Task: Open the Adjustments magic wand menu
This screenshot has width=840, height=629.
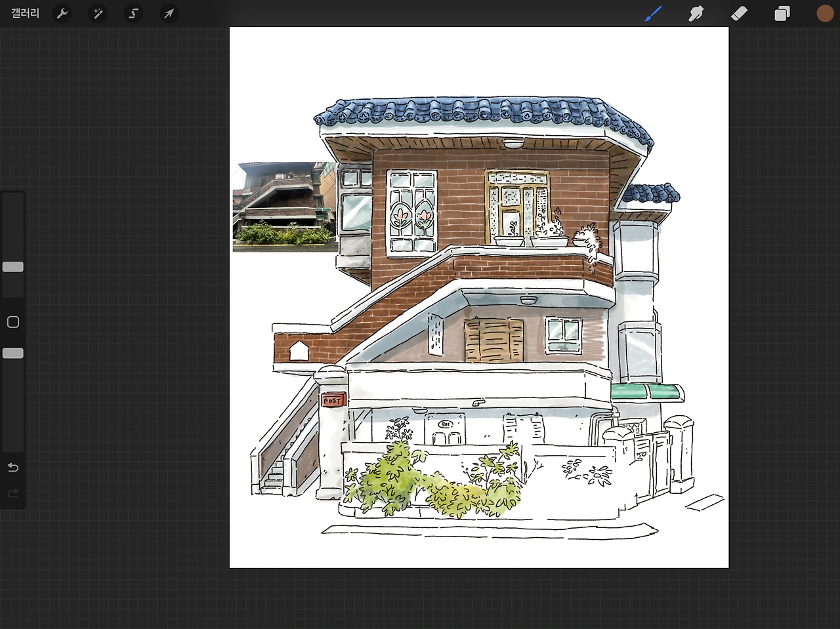Action: 98,13
